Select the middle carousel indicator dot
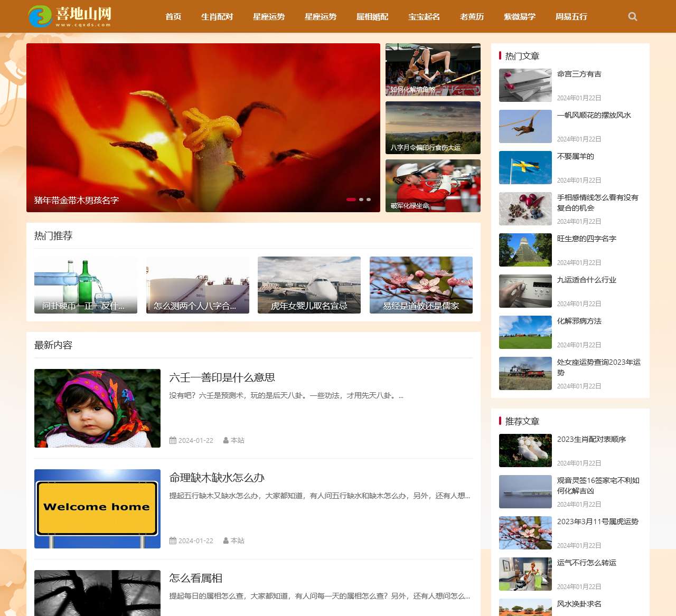 361,200
